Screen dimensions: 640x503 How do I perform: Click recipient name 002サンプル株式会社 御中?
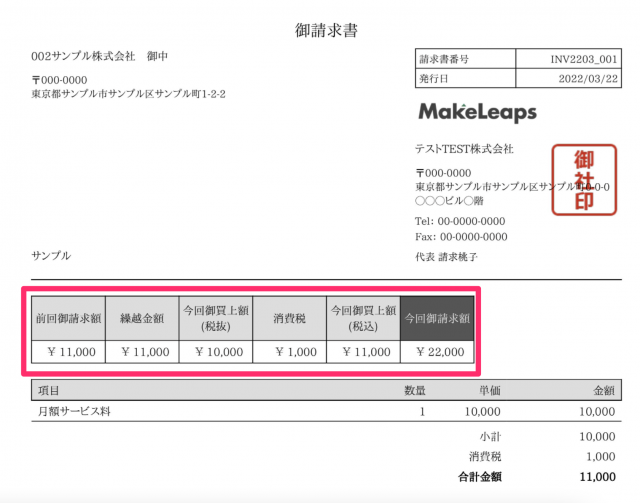point(100,55)
